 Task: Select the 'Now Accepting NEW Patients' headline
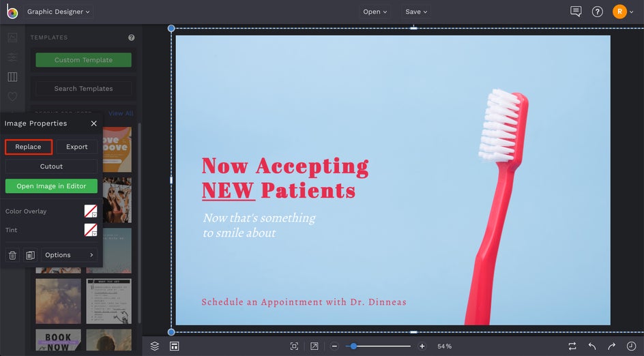285,178
